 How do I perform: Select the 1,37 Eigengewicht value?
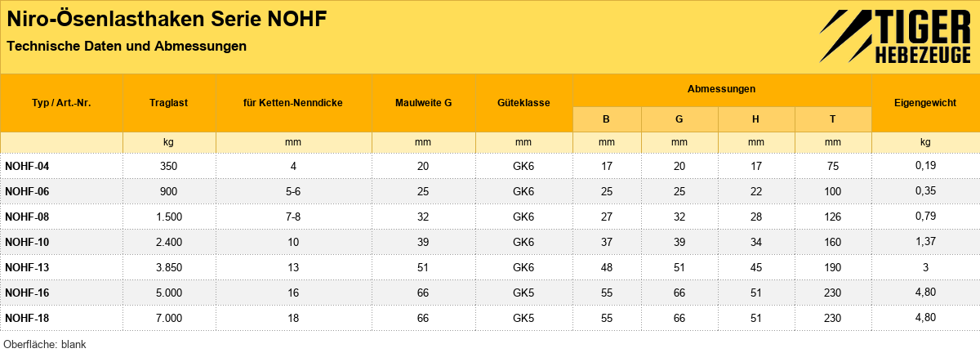[926, 241]
